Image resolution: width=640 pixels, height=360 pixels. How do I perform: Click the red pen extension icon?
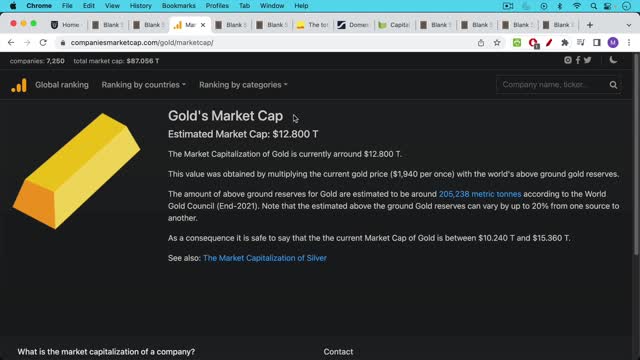click(x=549, y=42)
